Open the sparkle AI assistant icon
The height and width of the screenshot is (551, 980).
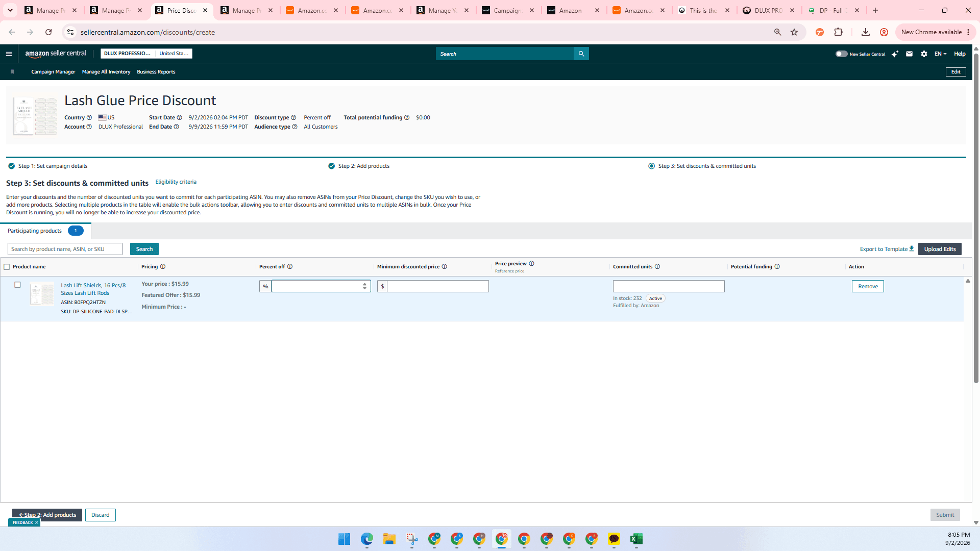point(895,54)
